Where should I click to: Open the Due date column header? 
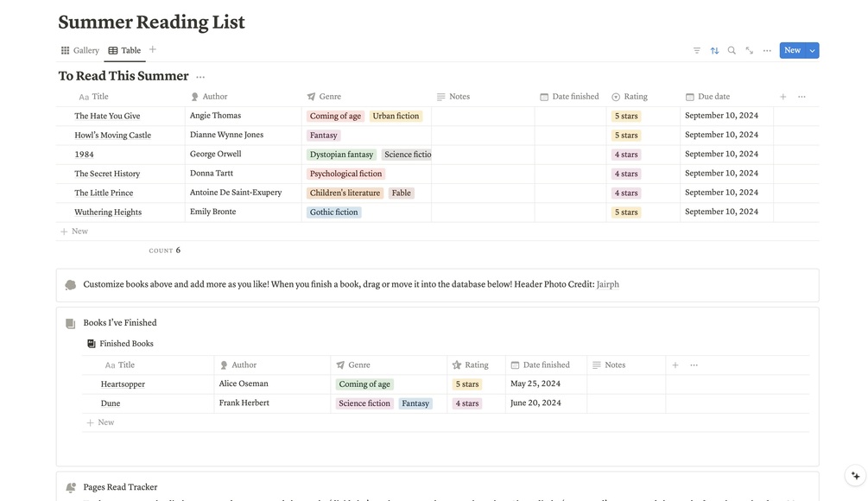(713, 97)
